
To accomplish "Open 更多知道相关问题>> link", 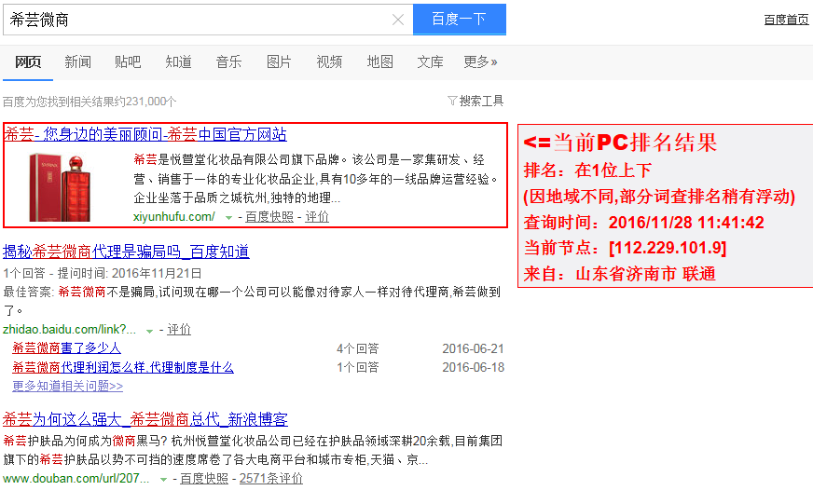I will pyautogui.click(x=67, y=386).
